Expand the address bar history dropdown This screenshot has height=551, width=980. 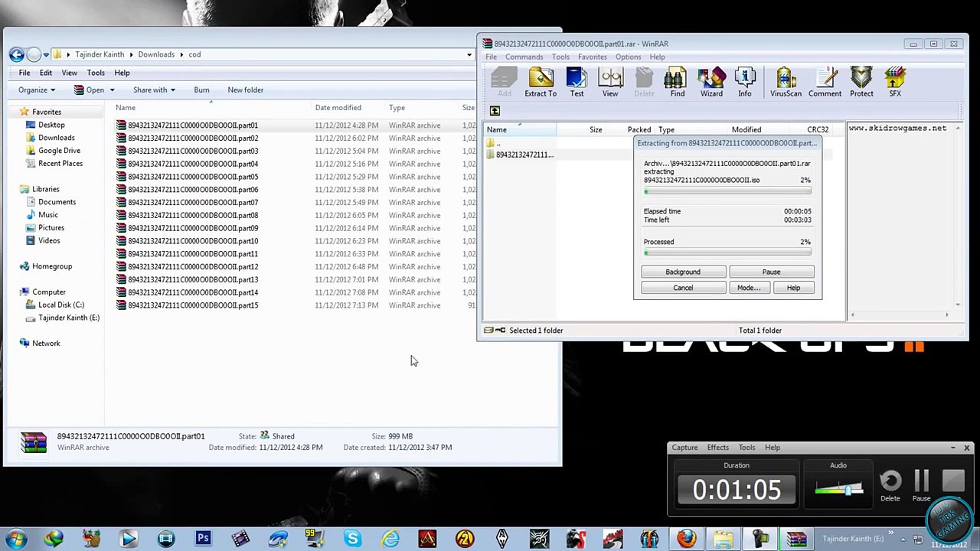(469, 54)
